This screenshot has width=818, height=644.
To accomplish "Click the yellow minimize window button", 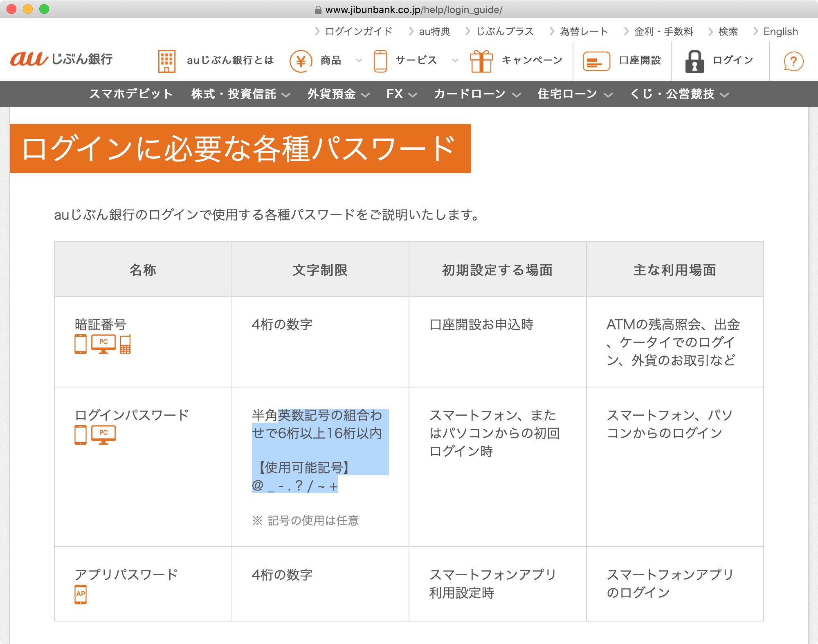I will (x=28, y=9).
